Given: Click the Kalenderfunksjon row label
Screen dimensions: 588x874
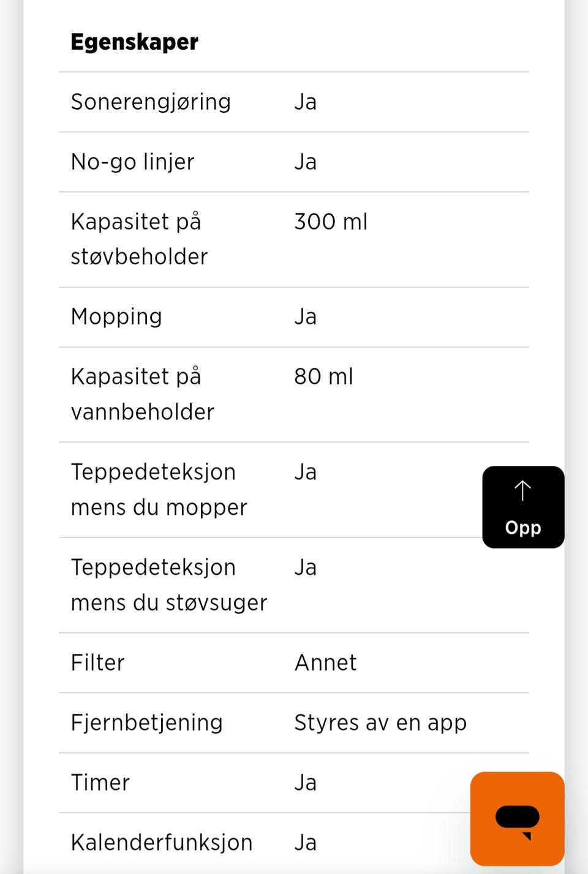Looking at the screenshot, I should (162, 843).
